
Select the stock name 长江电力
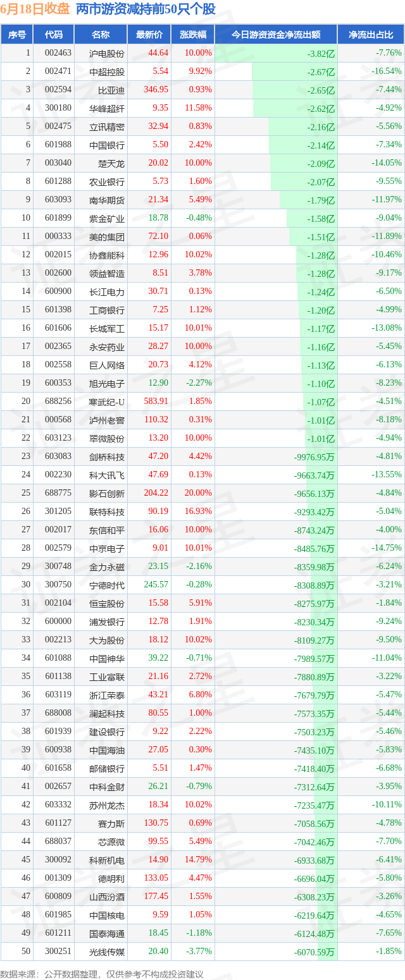coord(107,291)
